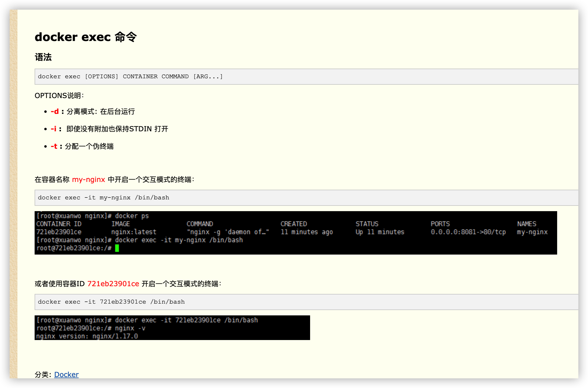Click the PORTS column header in terminal output

440,224
